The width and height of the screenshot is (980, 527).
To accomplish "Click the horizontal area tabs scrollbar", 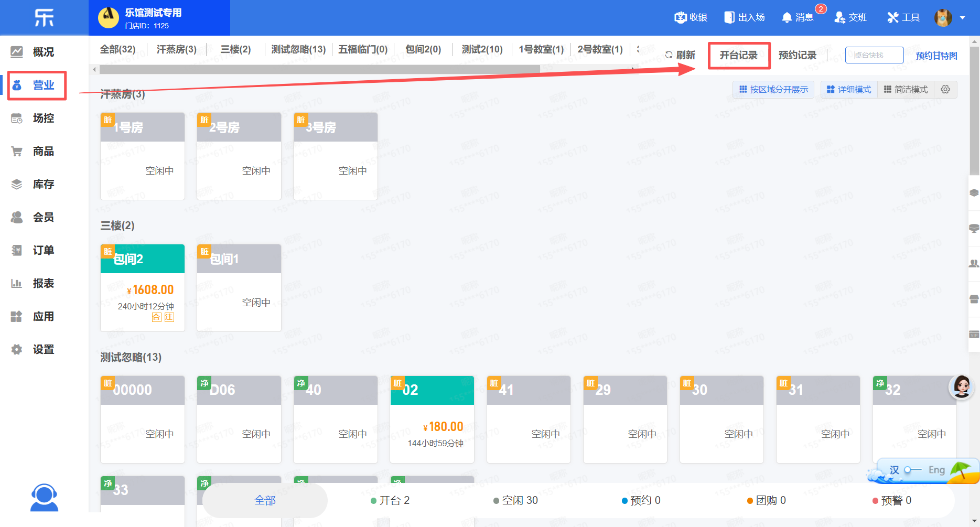I will [x=320, y=69].
